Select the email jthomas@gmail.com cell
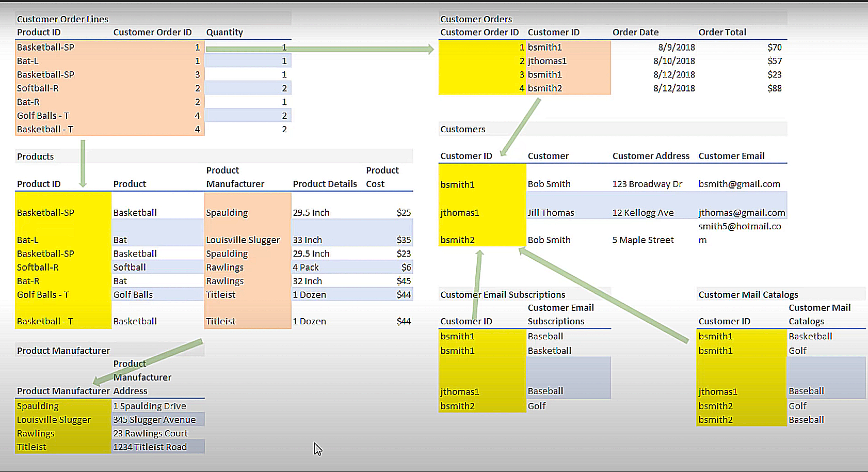The width and height of the screenshot is (868, 472). pos(742,212)
